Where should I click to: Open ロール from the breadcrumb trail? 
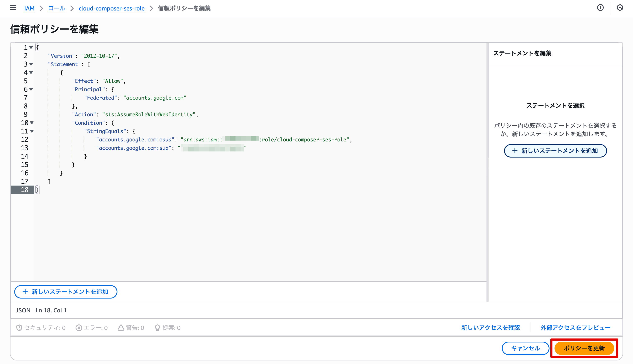[x=56, y=8]
